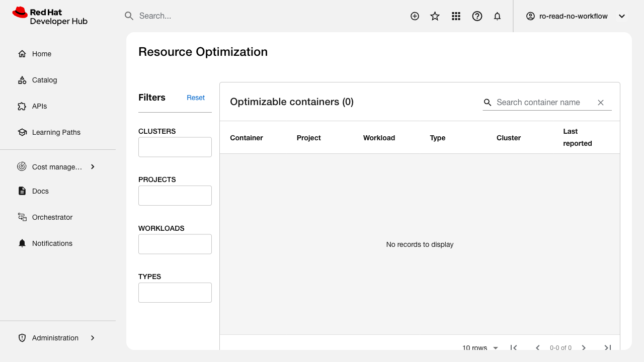Open the application launcher grid icon
Screen dimensions: 644x362
coord(456,16)
